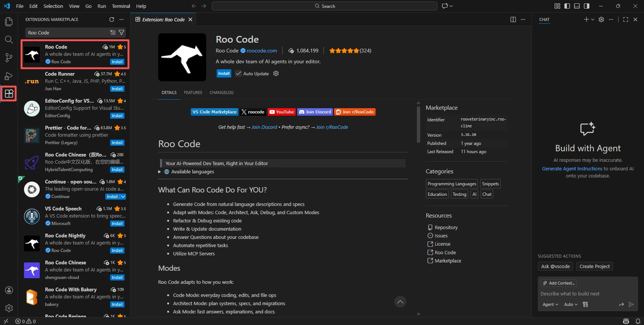The height and width of the screenshot is (325, 644).
Task: Open notifications bell in status bar
Action: click(638, 321)
